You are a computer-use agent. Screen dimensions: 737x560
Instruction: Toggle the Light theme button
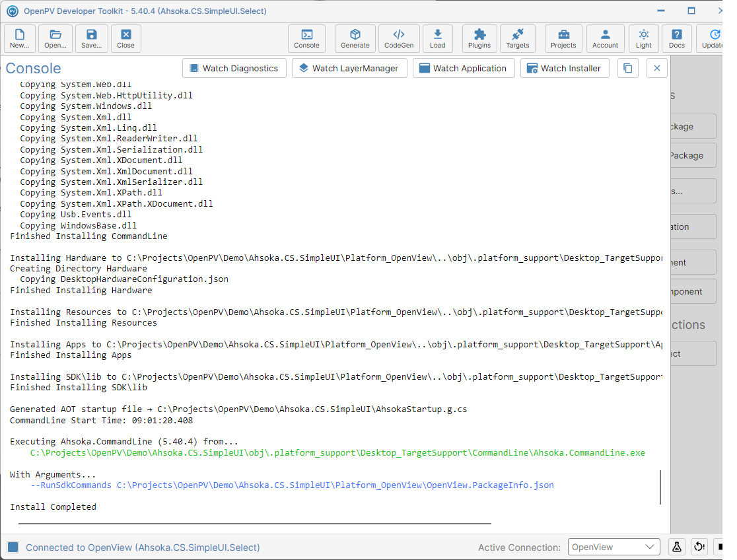[644, 38]
